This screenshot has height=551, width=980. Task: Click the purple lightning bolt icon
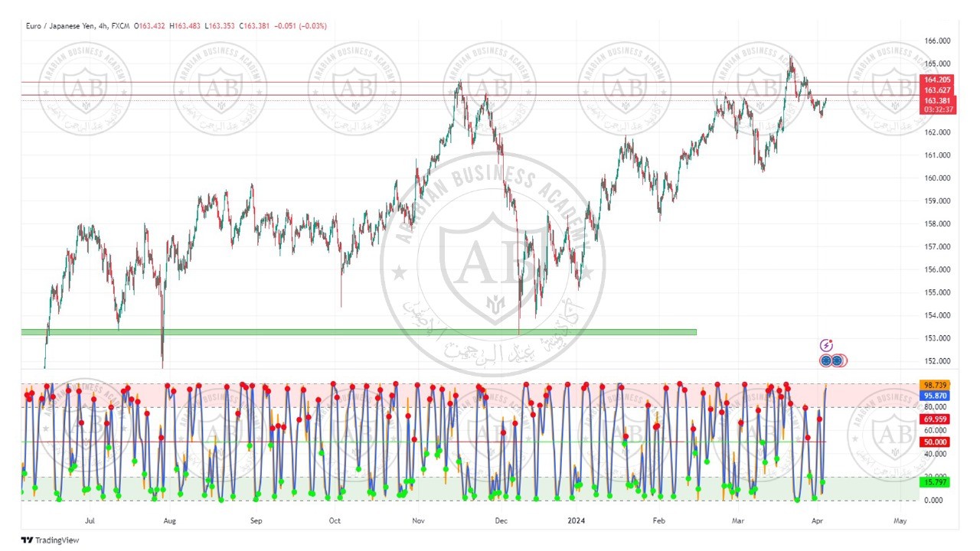826,346
